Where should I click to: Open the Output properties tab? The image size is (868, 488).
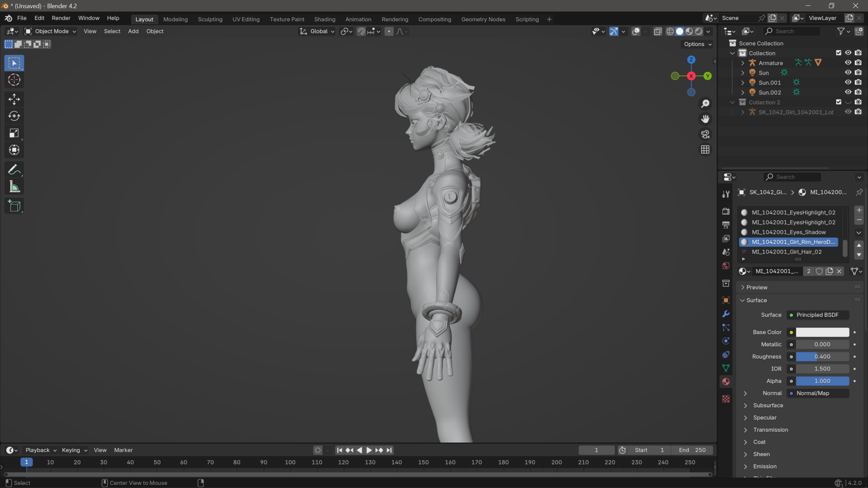pos(726,225)
